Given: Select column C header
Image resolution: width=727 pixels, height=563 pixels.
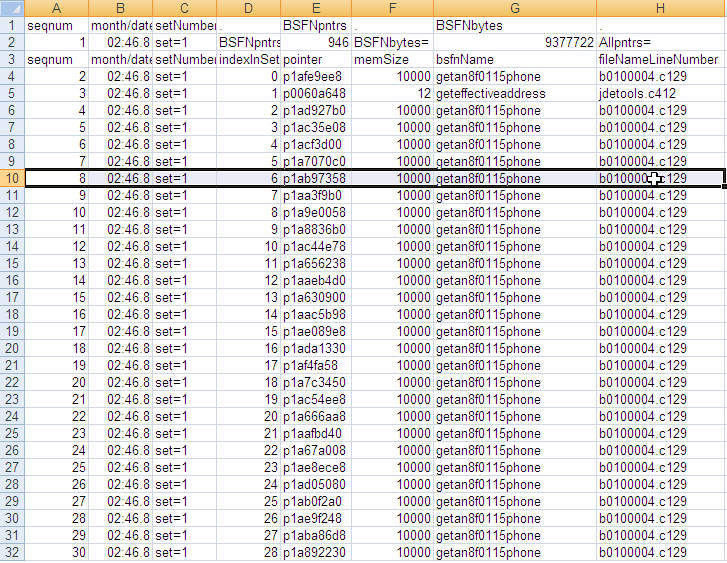Looking at the screenshot, I should coord(185,8).
